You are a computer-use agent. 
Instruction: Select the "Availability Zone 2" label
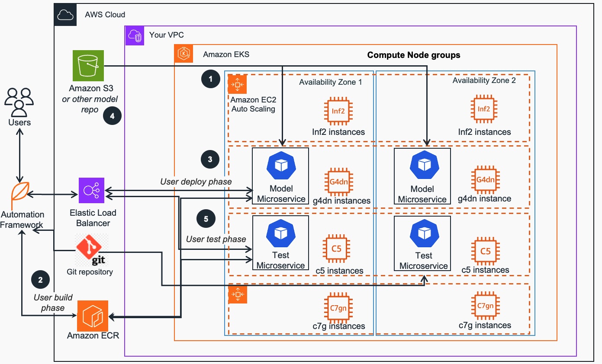coord(484,80)
